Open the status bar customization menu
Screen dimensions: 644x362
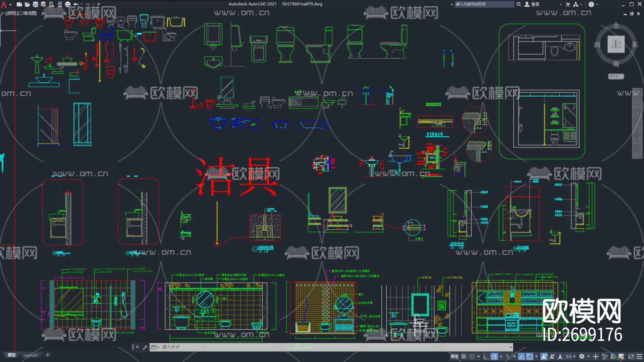[x=639, y=356]
